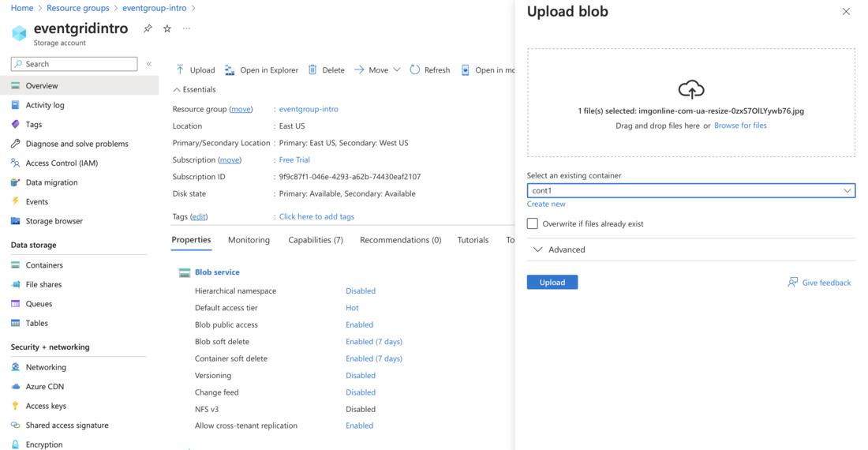Click the Browse for files link
This screenshot has height=450, width=868.
click(x=740, y=126)
